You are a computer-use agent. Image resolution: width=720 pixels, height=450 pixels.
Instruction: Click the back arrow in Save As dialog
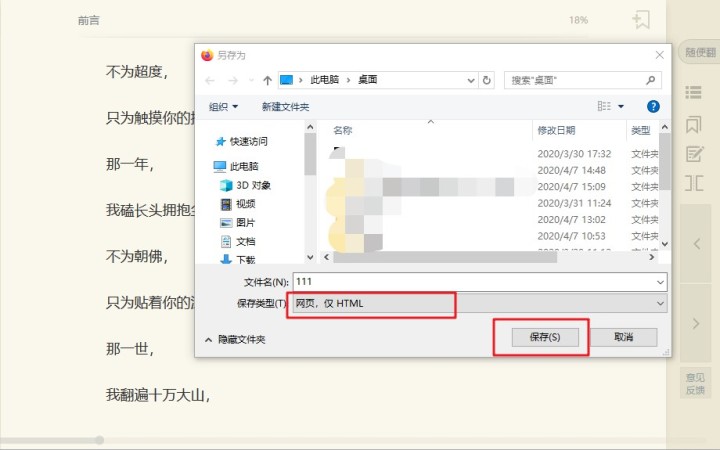(x=210, y=80)
